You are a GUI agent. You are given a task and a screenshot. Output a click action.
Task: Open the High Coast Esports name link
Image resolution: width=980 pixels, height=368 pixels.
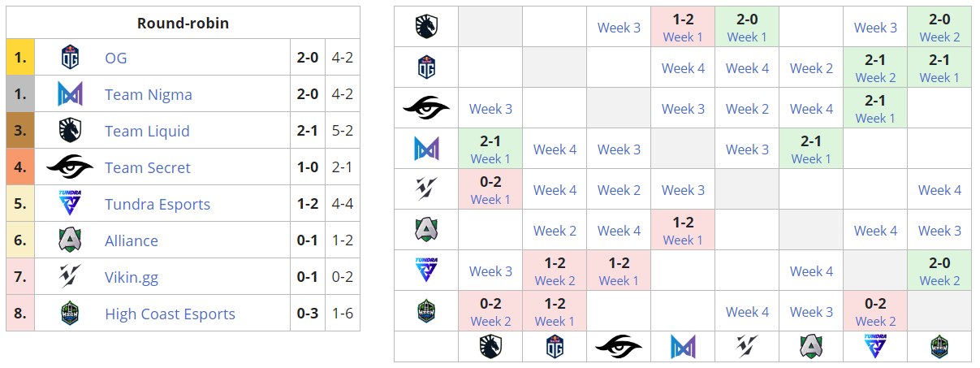click(x=170, y=314)
